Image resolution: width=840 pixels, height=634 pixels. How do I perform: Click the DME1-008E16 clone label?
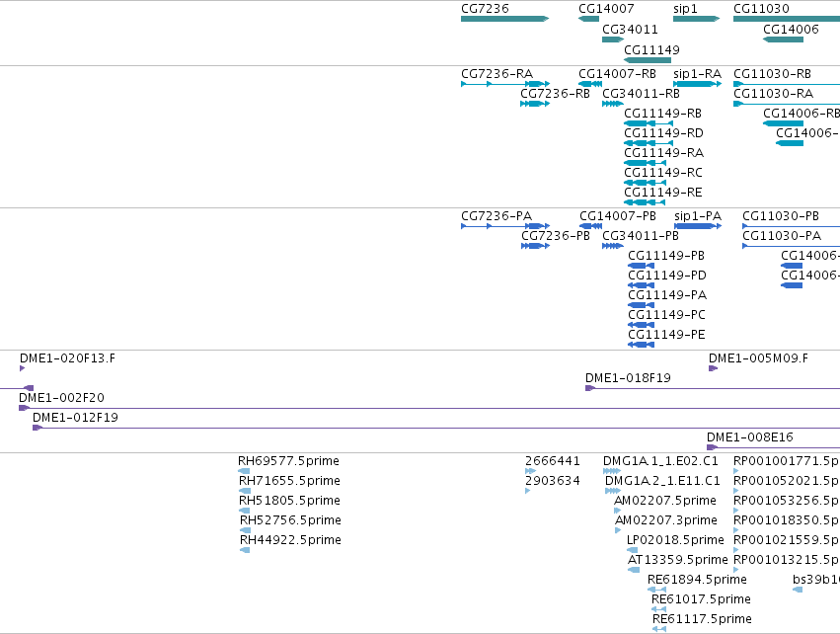[749, 437]
